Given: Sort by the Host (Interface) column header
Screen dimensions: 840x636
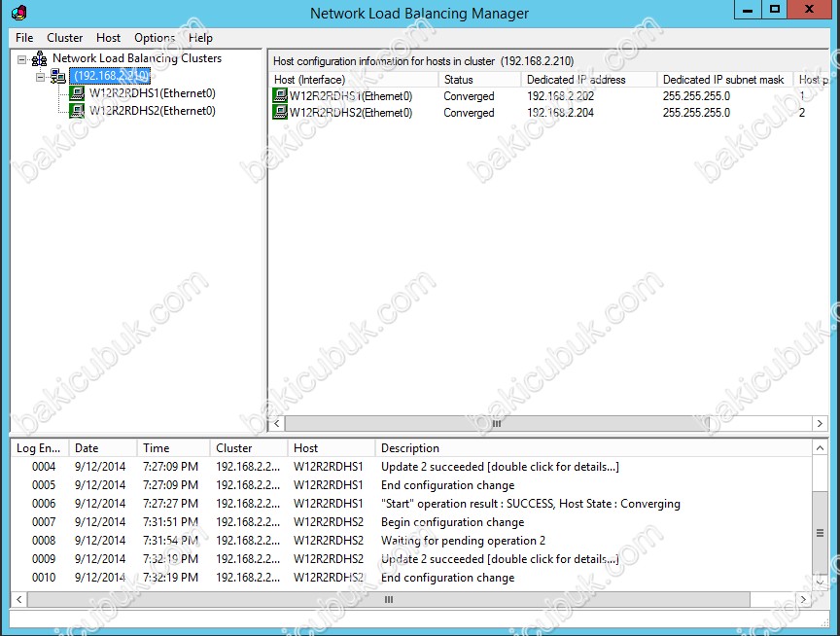Looking at the screenshot, I should [354, 80].
